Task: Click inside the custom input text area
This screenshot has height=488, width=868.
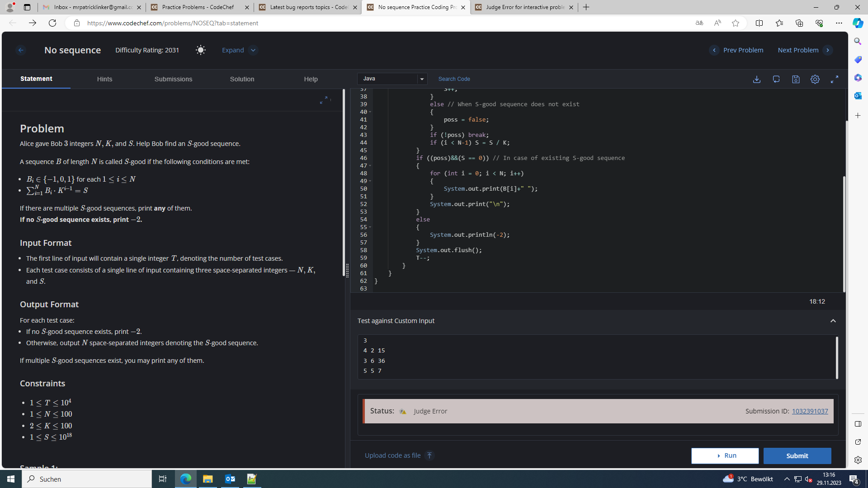Action: [588, 357]
